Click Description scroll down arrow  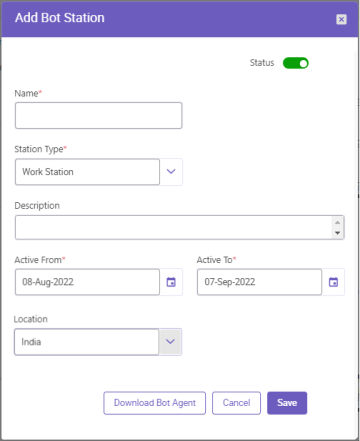tap(337, 233)
